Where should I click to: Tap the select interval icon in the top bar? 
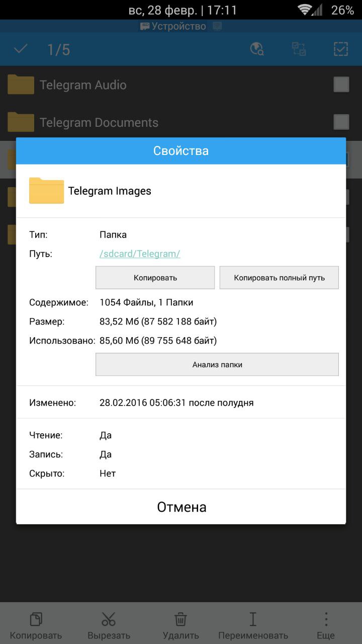[x=299, y=49]
